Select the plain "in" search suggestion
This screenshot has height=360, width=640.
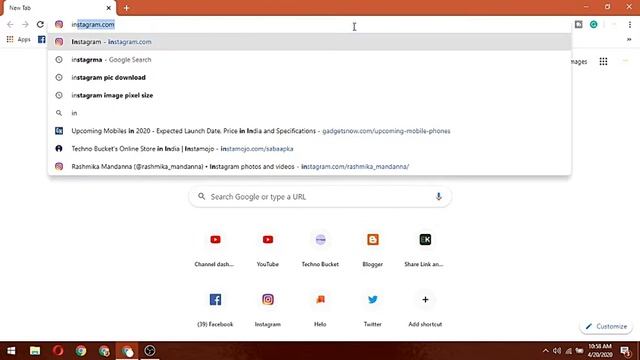309,113
